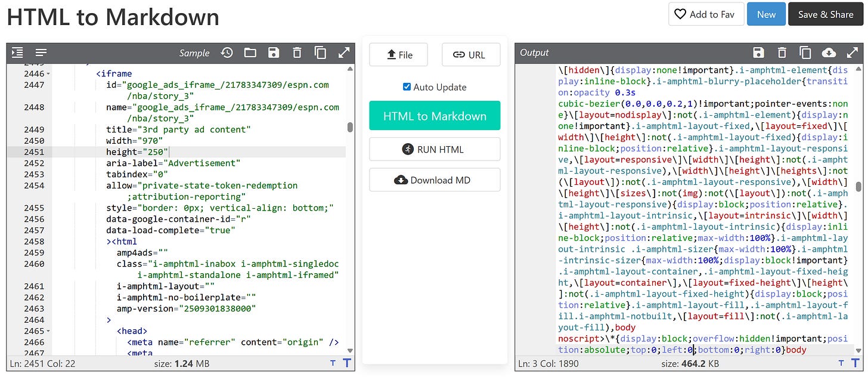
Task: Select the File upload tab
Action: pyautogui.click(x=398, y=54)
